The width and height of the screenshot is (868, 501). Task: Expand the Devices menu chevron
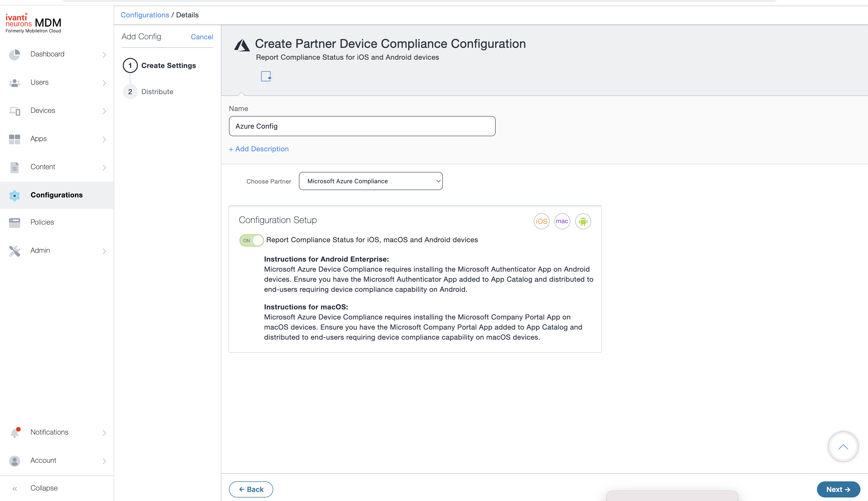pos(104,111)
